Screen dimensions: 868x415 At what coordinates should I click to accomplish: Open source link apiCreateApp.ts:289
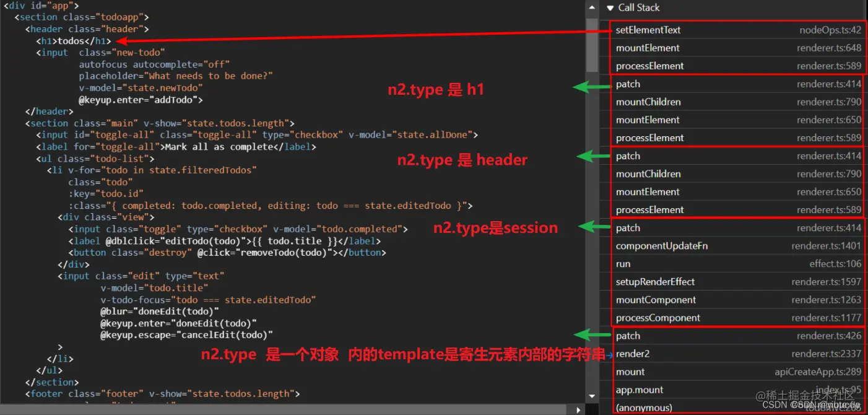(818, 372)
